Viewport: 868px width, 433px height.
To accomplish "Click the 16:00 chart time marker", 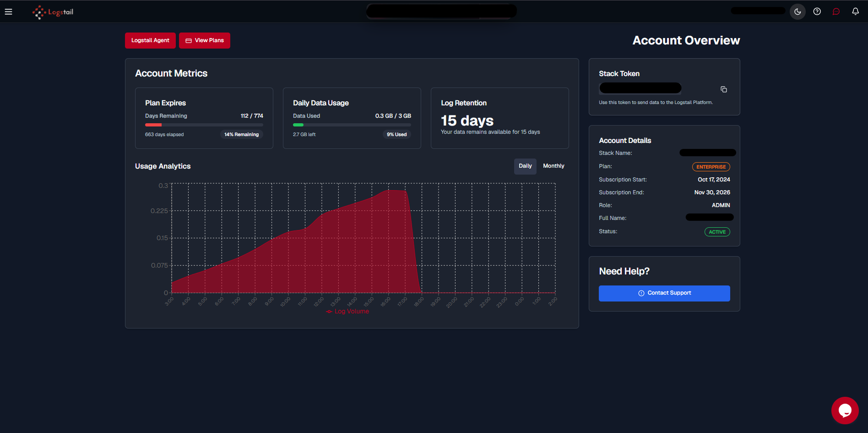I will click(385, 302).
